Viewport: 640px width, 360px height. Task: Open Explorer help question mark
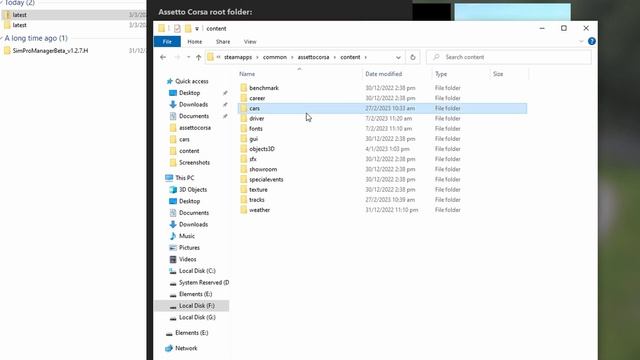click(x=591, y=41)
